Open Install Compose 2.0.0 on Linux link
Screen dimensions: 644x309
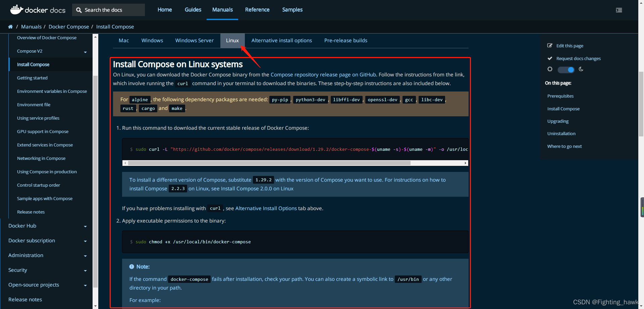257,189
